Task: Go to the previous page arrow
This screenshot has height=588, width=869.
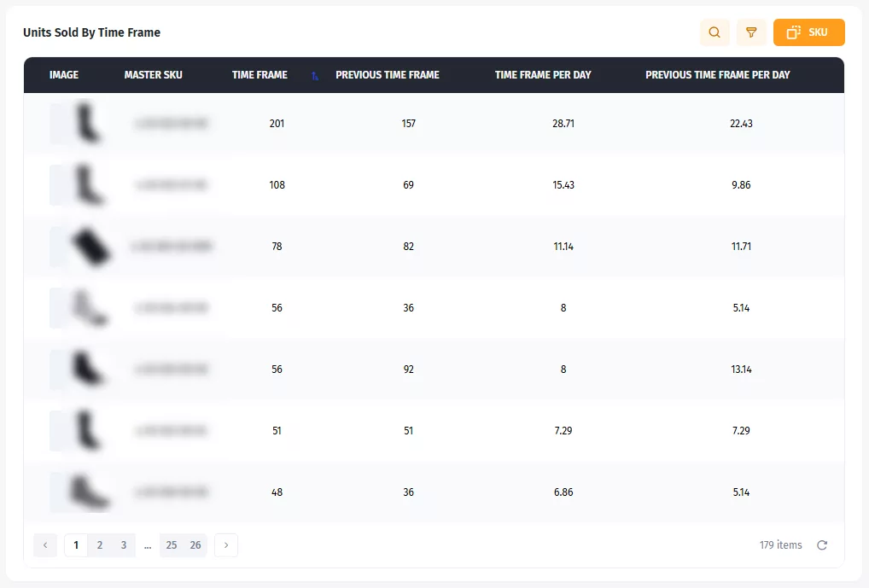Action: click(45, 545)
